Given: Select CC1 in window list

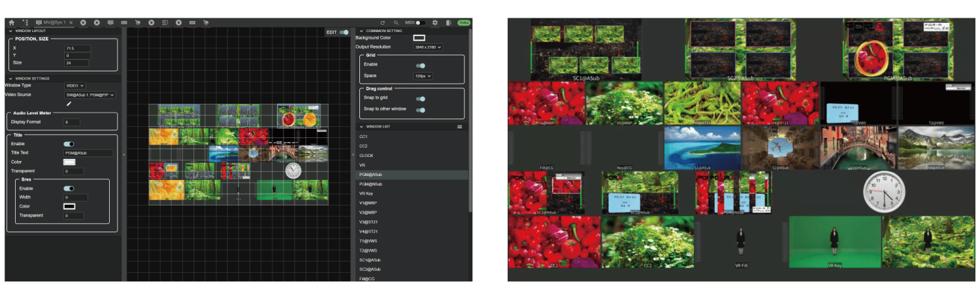Looking at the screenshot, I should click(x=412, y=136).
